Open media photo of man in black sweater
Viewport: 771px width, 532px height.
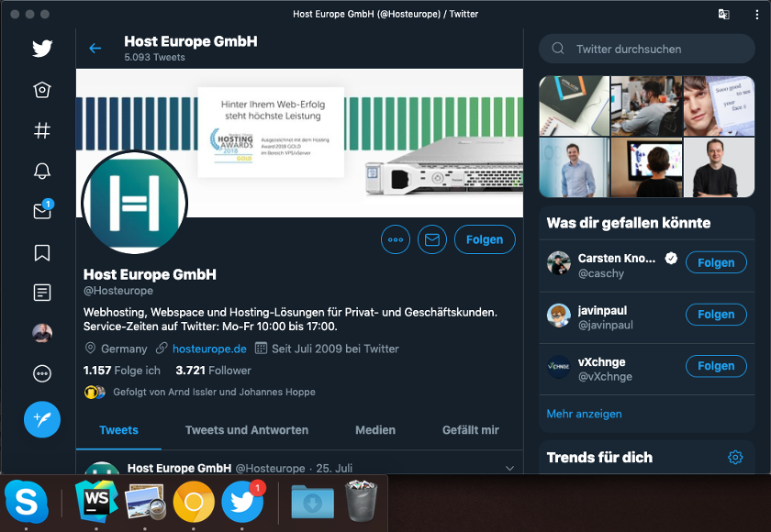click(x=719, y=168)
